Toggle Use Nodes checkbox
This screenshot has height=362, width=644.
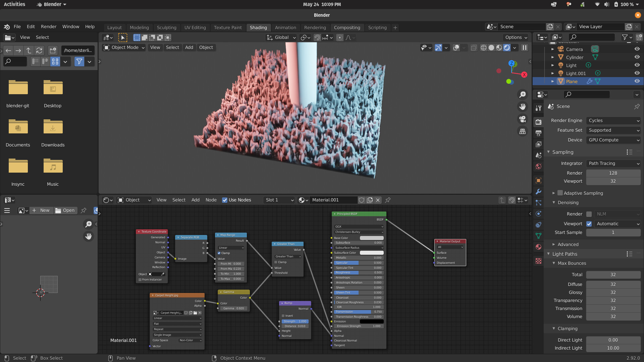pos(225,200)
